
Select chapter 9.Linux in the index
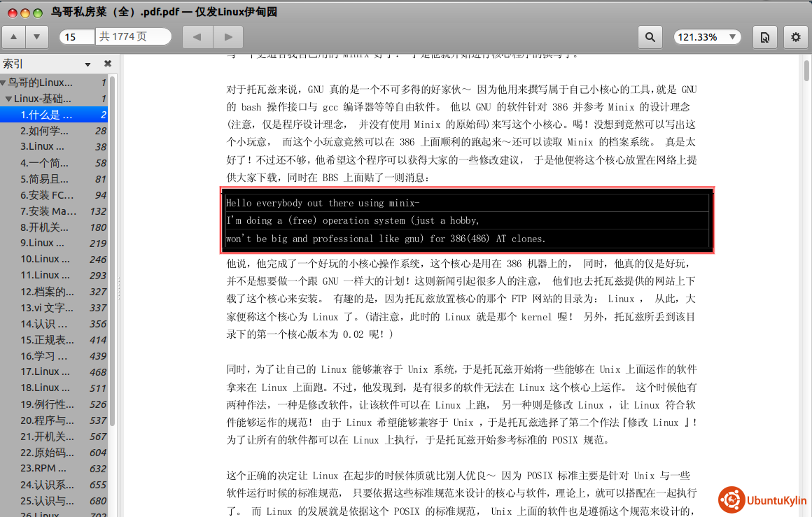coord(42,243)
